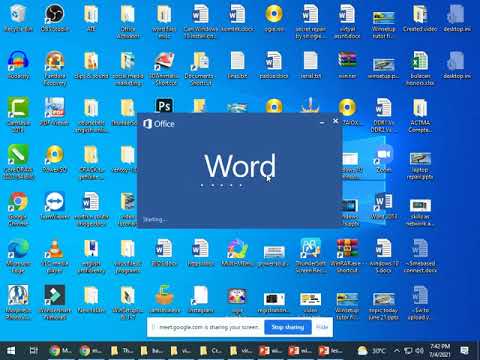The image size is (480, 360).
Task: Click the taskbar clock showing 7:42 PM
Action: 440,351
